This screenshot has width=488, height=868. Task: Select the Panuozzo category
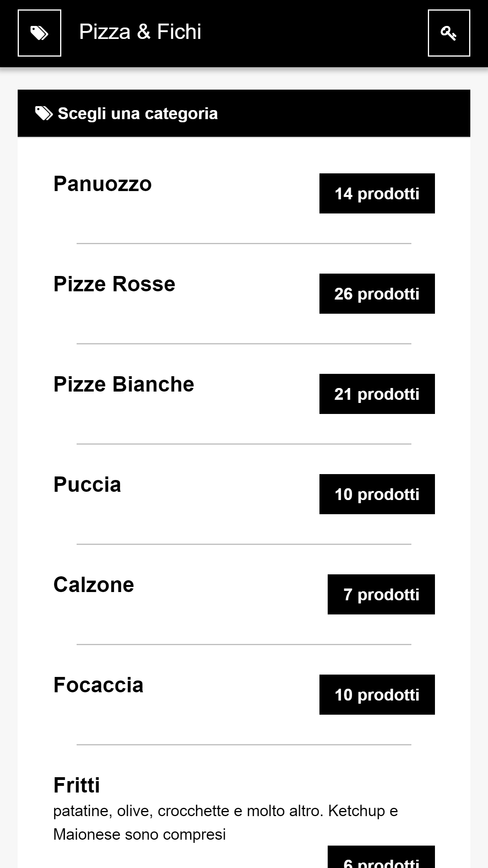click(x=103, y=184)
